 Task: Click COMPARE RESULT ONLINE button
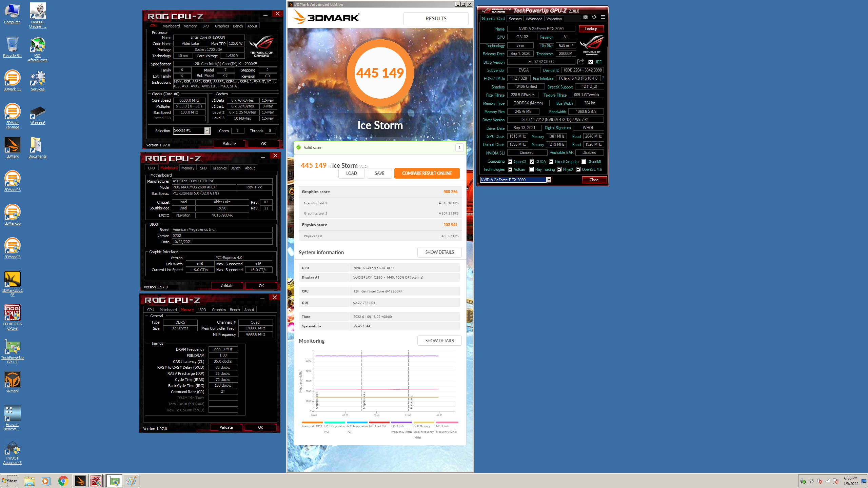(427, 173)
